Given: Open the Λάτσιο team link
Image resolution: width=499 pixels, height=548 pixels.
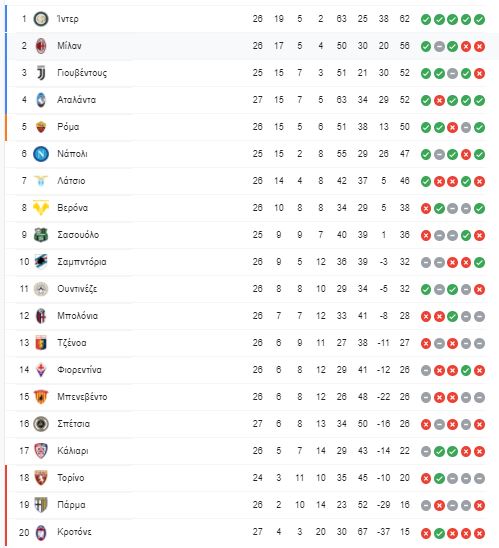Looking at the screenshot, I should coord(71,181).
